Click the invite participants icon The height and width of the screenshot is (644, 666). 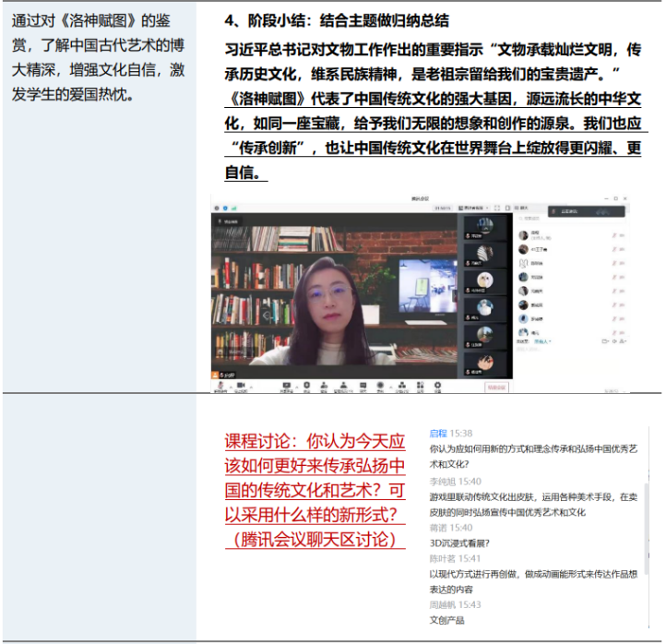(x=324, y=386)
